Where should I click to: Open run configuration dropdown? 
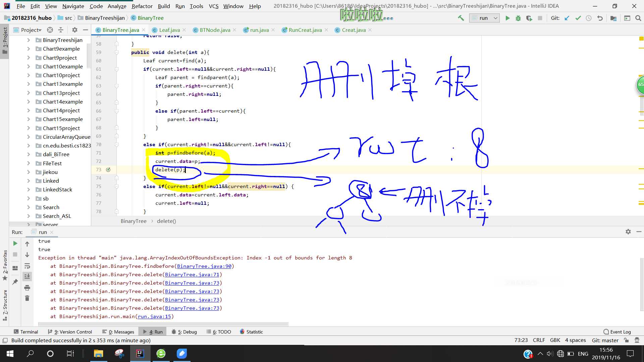[484, 18]
